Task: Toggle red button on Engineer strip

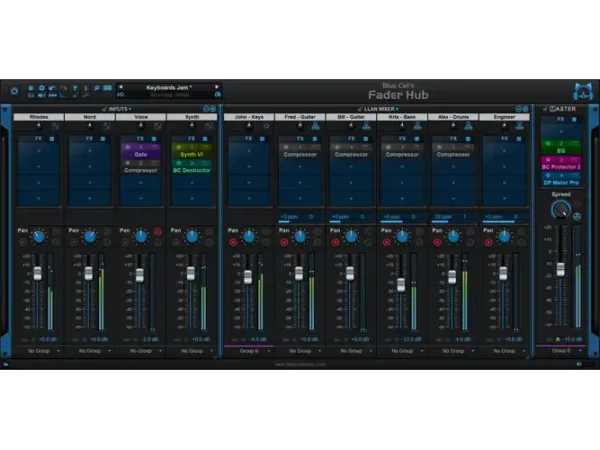Action: [x=488, y=242]
